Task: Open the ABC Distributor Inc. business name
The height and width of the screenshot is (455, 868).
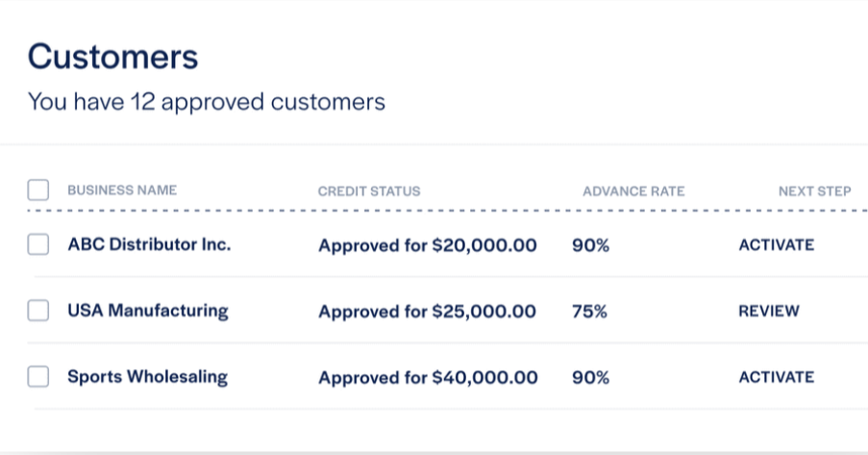Action: [x=149, y=244]
